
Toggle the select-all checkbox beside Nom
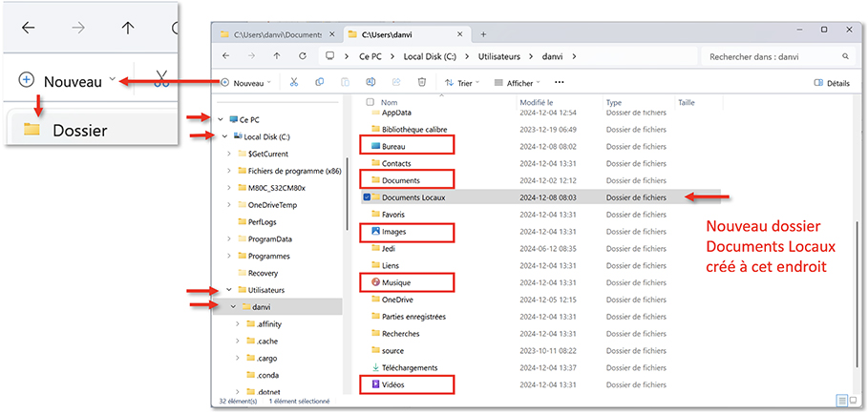(368, 102)
